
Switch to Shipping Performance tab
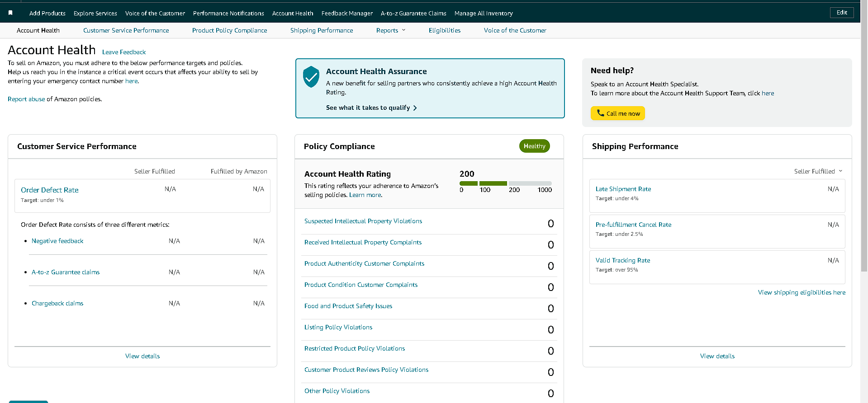[x=322, y=30]
